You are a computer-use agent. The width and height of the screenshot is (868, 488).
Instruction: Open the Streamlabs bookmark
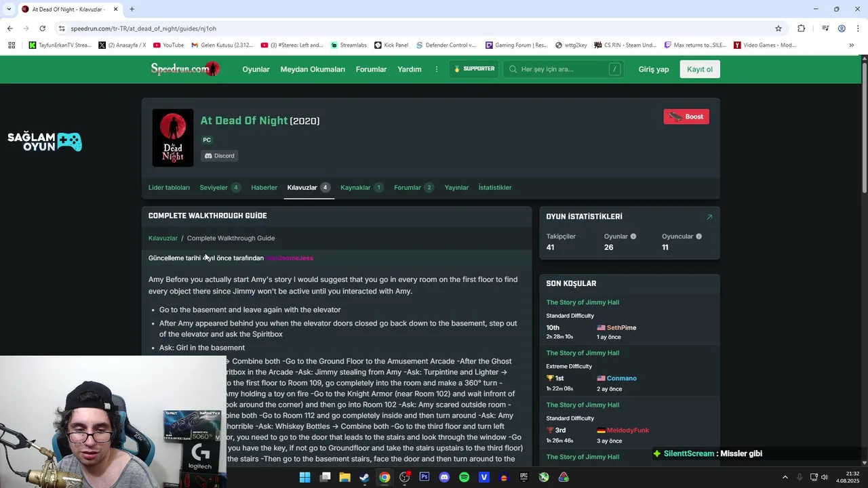pos(349,45)
